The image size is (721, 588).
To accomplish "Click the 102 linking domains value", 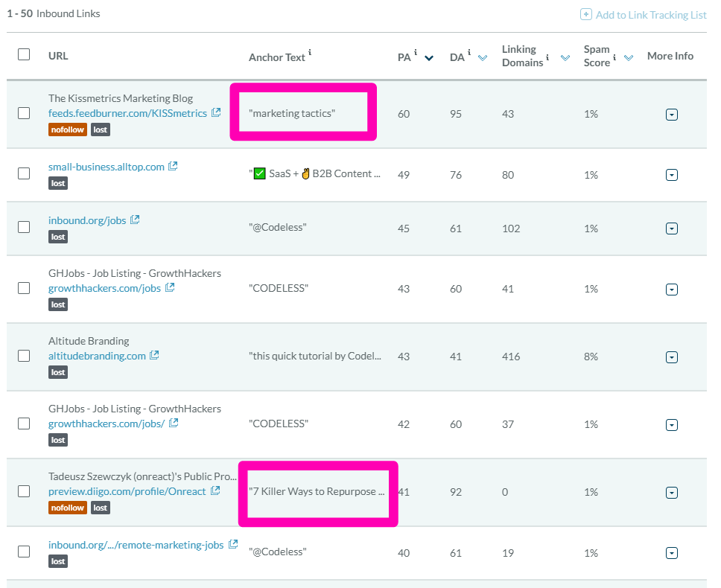I will click(511, 229).
